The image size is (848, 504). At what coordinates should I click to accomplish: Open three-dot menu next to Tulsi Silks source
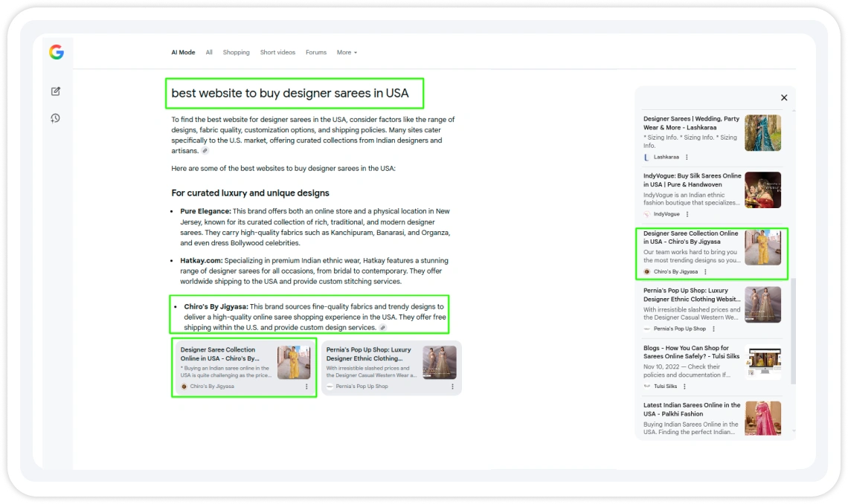coord(684,387)
